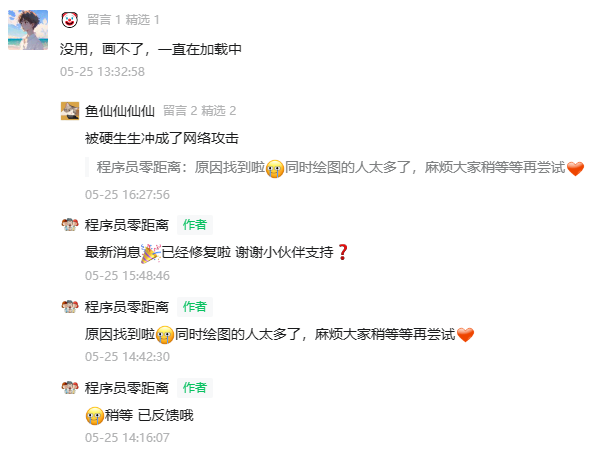Click the quoted reply from 程序员零距离
The image size is (594, 449).
click(x=335, y=167)
